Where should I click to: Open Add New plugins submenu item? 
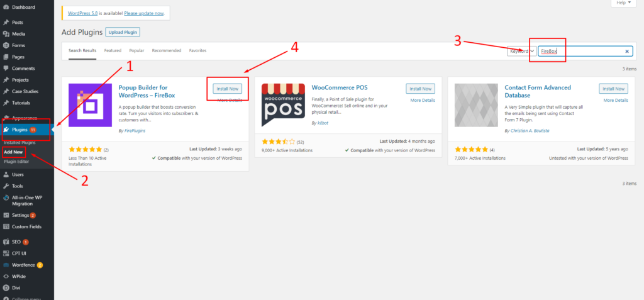13,152
